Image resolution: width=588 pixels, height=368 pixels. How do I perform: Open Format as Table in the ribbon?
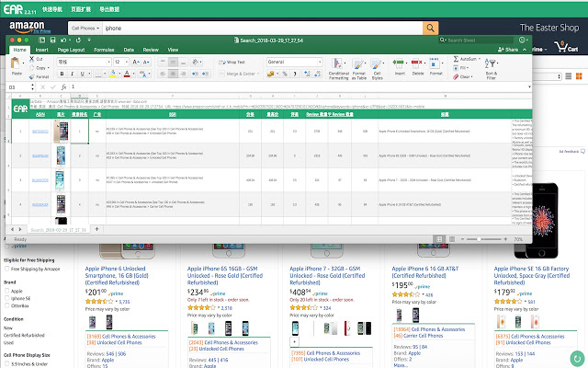(356, 63)
